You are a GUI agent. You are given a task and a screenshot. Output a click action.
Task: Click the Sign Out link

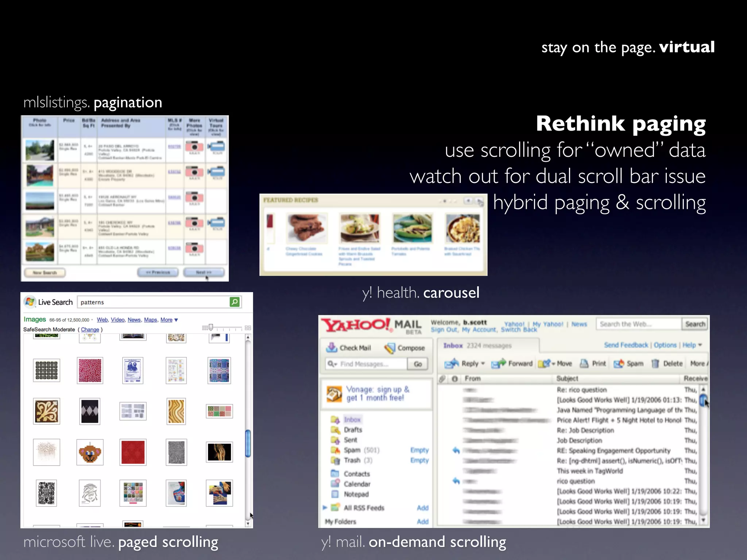[x=444, y=330]
